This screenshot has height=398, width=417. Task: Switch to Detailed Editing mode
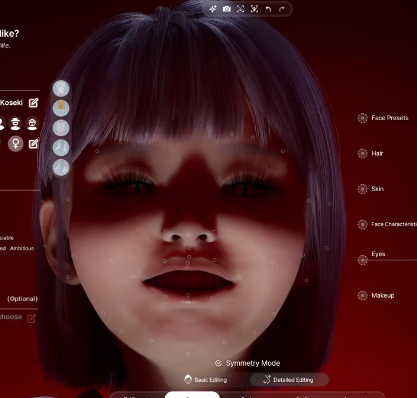pyautogui.click(x=289, y=380)
